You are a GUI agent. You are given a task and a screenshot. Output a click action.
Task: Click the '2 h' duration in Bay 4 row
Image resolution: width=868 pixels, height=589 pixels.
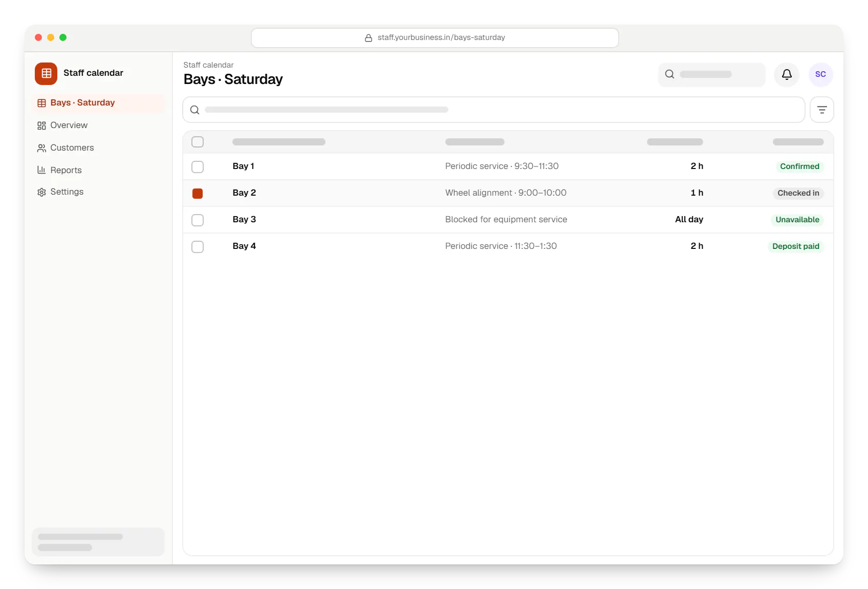[x=697, y=246]
